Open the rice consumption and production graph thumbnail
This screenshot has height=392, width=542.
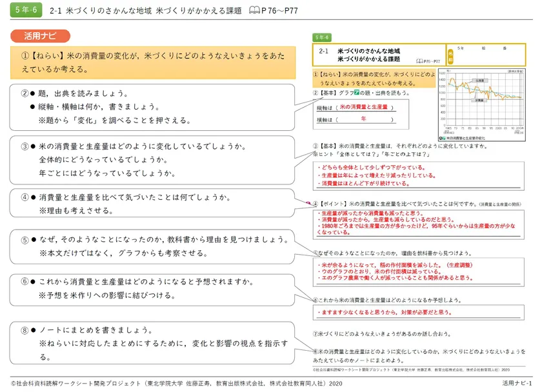tap(482, 105)
